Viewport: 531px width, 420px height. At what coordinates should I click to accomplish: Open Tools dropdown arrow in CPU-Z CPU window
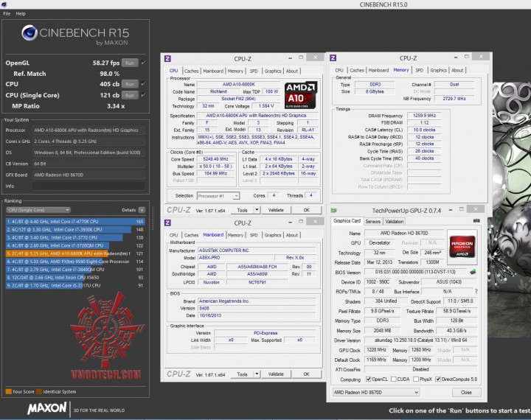(x=257, y=210)
